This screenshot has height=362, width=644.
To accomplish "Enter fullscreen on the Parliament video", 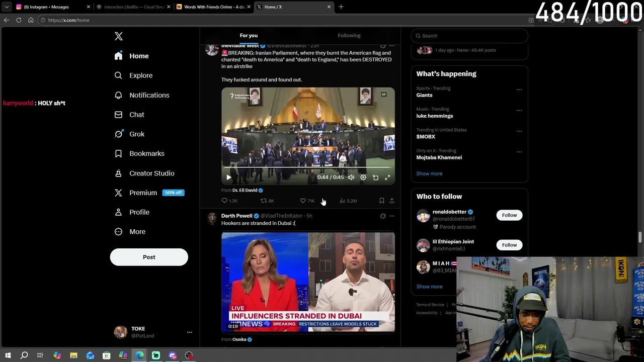I will (x=387, y=177).
